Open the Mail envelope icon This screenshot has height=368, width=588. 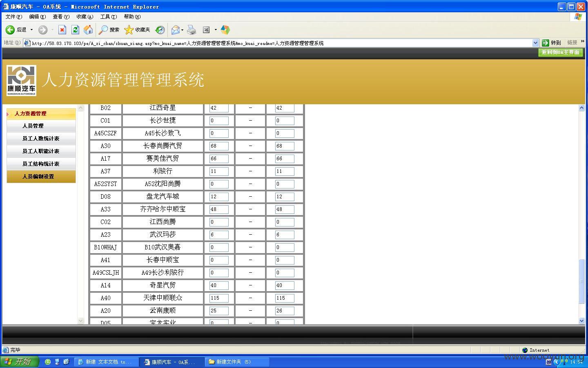pyautogui.click(x=175, y=30)
